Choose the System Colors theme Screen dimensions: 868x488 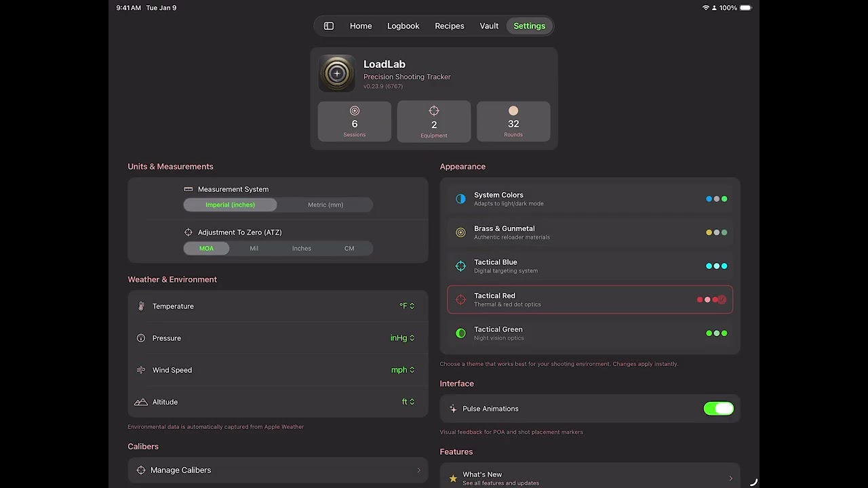tap(590, 199)
